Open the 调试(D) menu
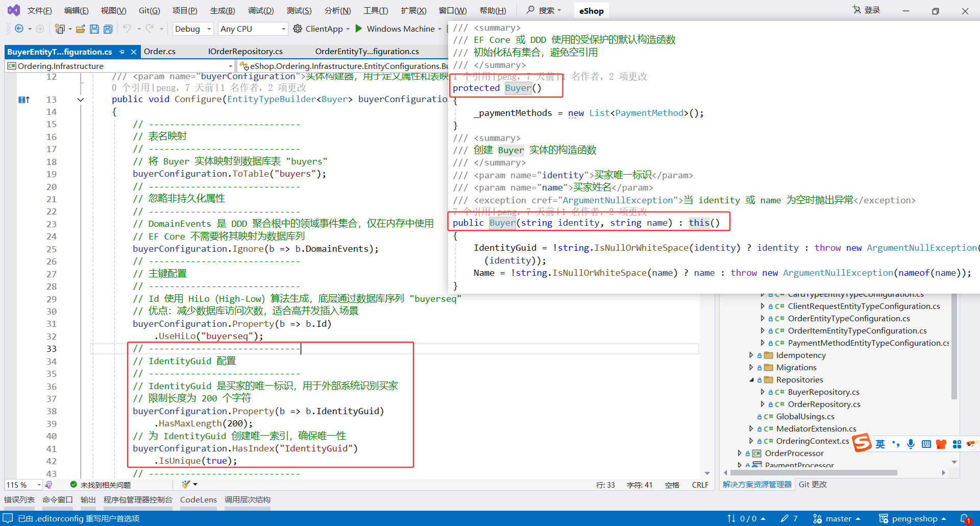 click(x=261, y=10)
